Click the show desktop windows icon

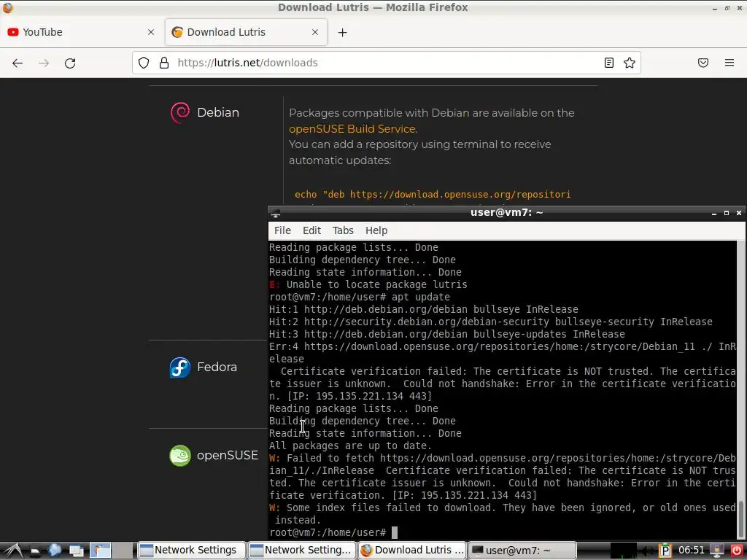[76, 551]
